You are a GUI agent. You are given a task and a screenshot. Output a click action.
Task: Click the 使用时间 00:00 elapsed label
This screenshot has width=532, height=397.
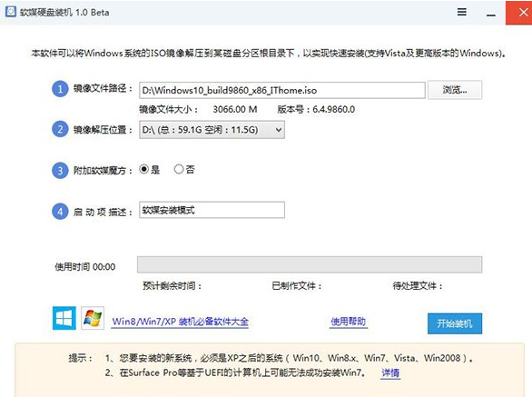tap(85, 267)
